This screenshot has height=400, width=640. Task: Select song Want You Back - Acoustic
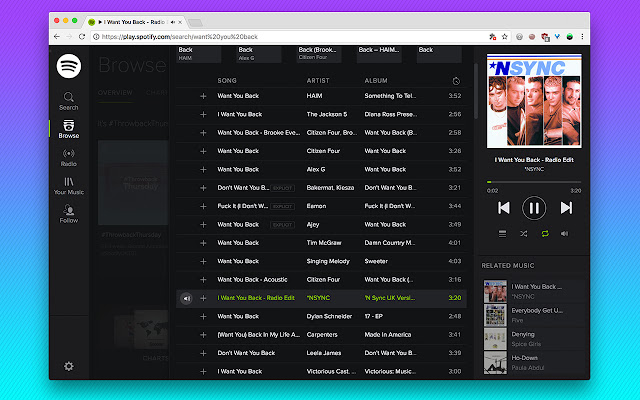click(252, 280)
